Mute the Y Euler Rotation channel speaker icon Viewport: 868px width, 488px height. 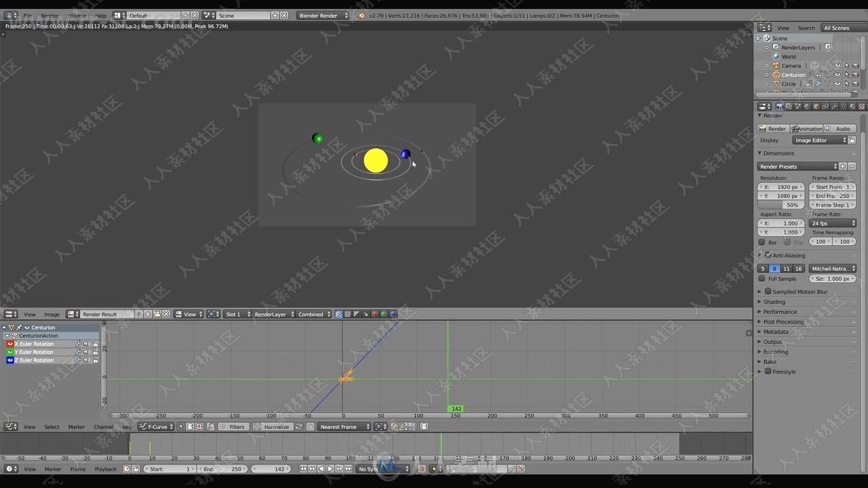pos(87,352)
